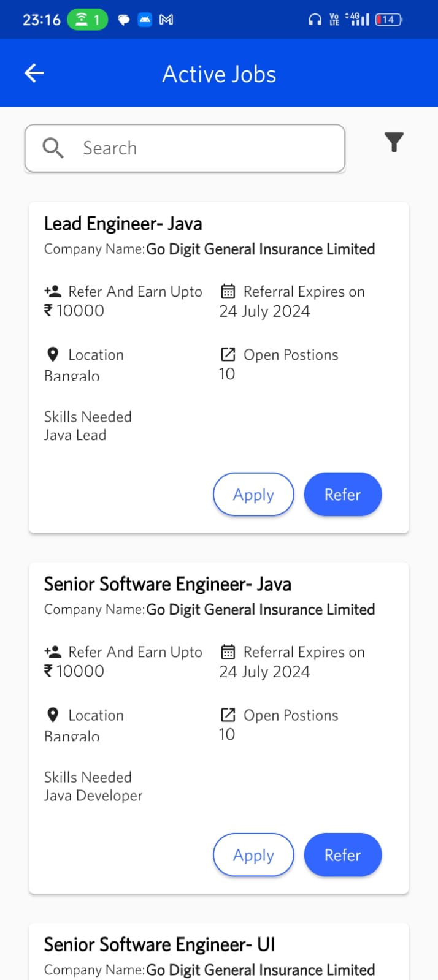Tap refer-and-earn icon in Lead Engineer card
Screen dimensions: 438x980
click(x=53, y=291)
